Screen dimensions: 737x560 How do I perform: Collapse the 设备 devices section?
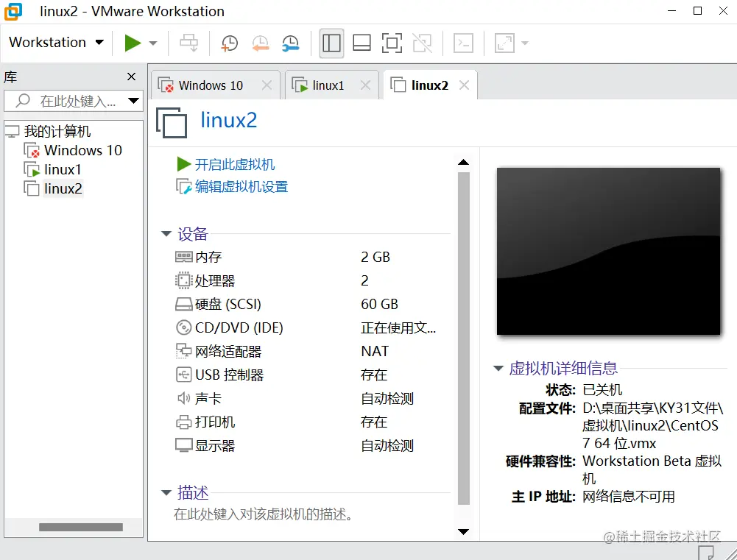tap(166, 233)
